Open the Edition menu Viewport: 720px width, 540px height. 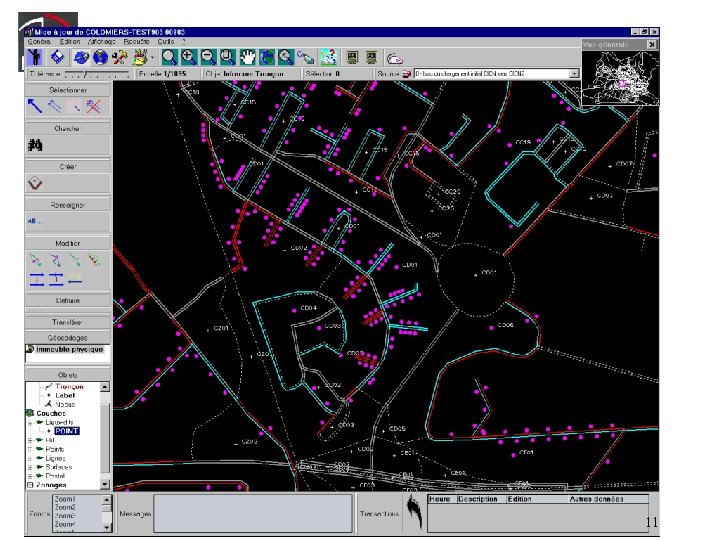click(x=70, y=41)
